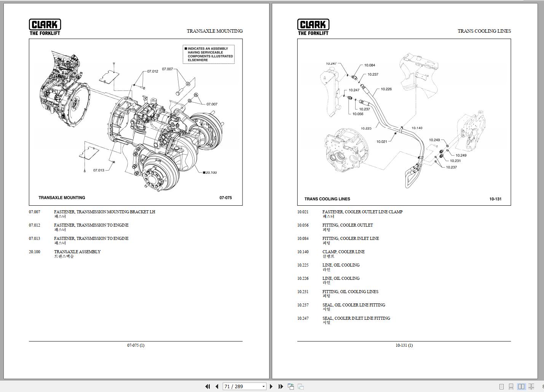
Task: Click the 07-075 (1) page footer
Action: (x=136, y=345)
